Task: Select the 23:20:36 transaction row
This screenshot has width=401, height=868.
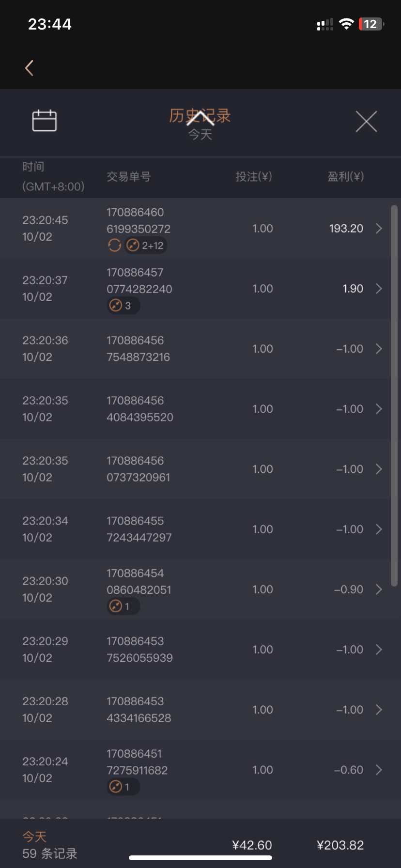Action: (x=194, y=349)
